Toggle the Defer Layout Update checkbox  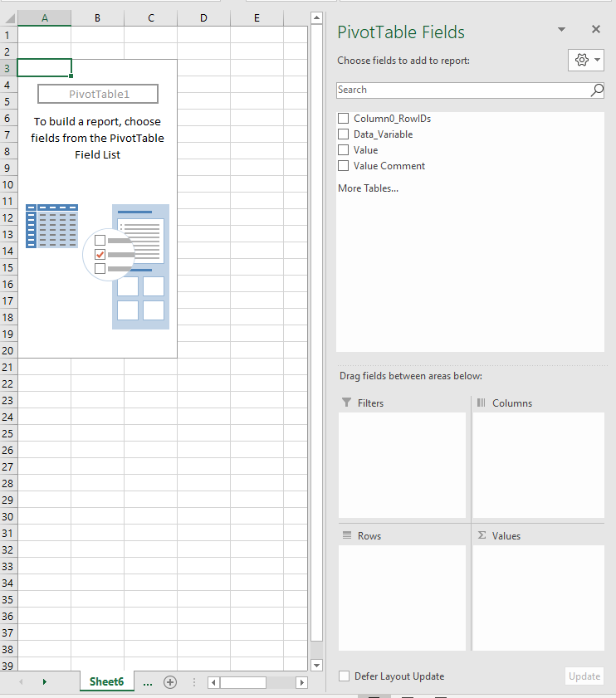click(x=345, y=676)
